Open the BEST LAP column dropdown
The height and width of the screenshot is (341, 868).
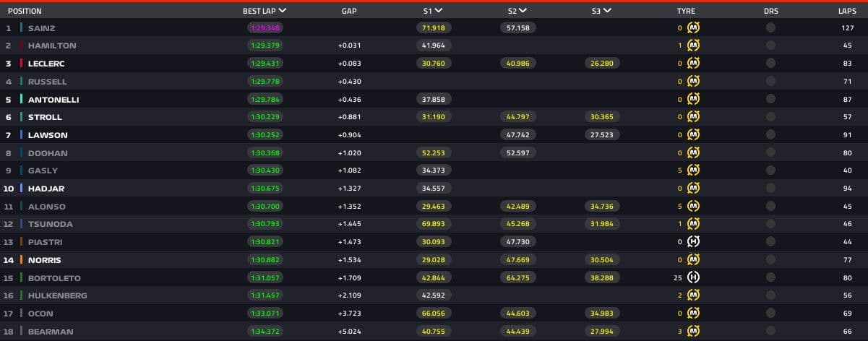tap(282, 11)
